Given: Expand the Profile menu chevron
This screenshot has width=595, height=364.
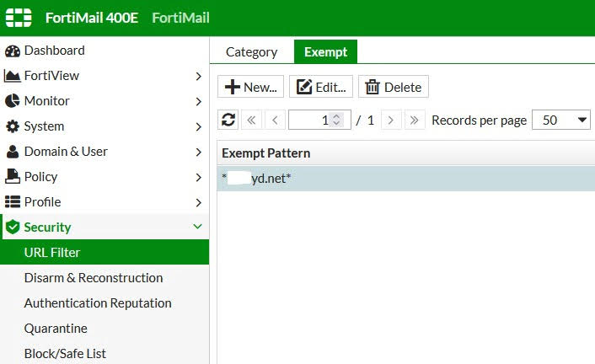Looking at the screenshot, I should tap(198, 203).
